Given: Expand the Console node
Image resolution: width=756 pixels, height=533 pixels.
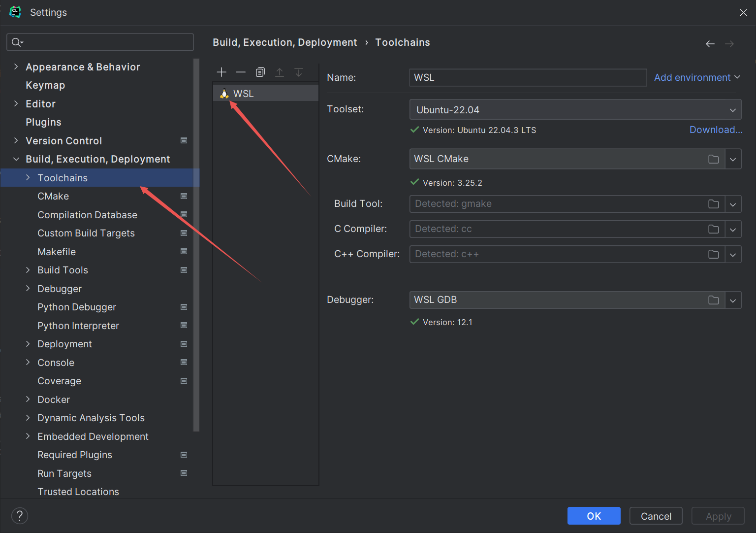Looking at the screenshot, I should [x=28, y=362].
